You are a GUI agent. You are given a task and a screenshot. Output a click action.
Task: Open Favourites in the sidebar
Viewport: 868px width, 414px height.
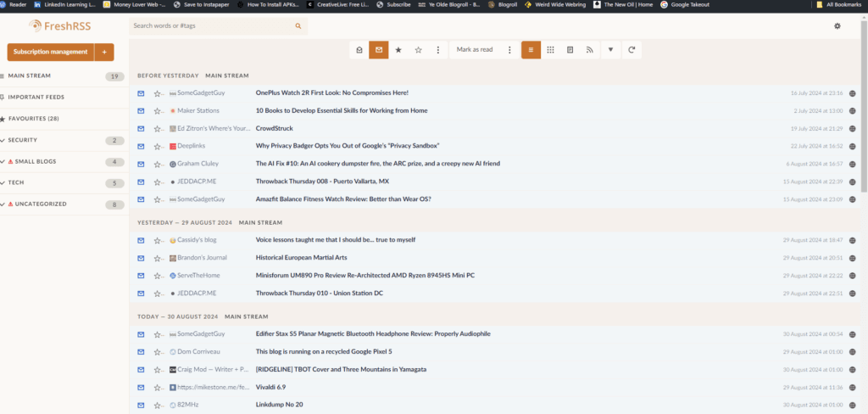click(x=34, y=119)
